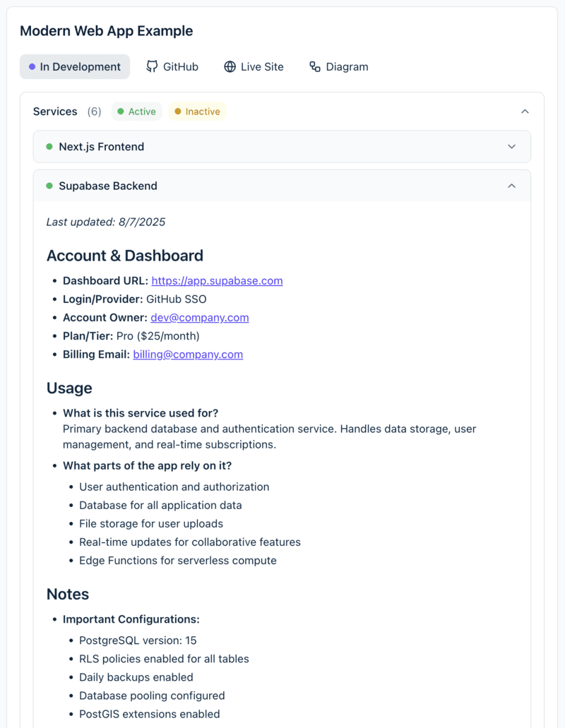Toggle the In Development status badge
The height and width of the screenshot is (728, 565).
point(74,66)
